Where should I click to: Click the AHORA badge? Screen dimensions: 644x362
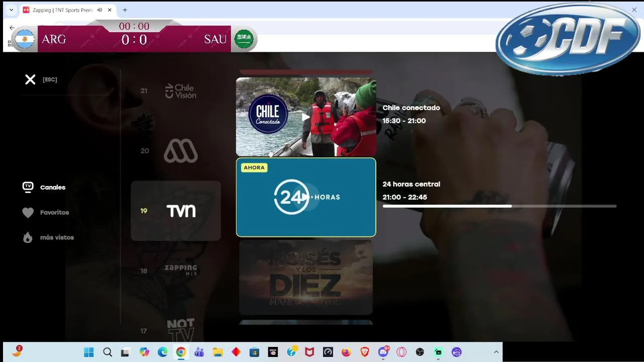[254, 167]
